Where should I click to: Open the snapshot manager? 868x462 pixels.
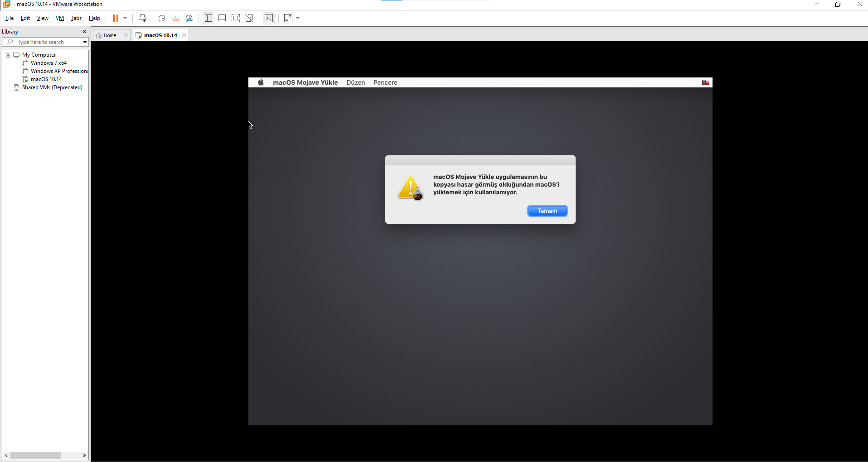coord(189,18)
